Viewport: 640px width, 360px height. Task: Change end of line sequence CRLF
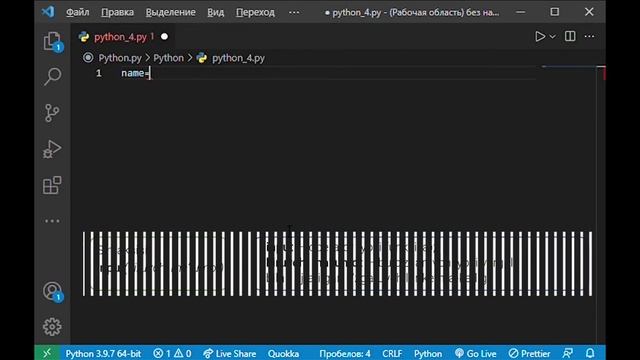coord(392,353)
